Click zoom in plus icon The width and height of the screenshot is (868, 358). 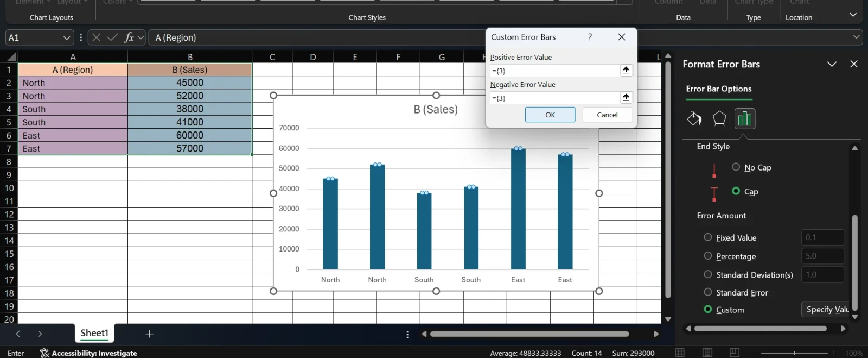tap(834, 353)
